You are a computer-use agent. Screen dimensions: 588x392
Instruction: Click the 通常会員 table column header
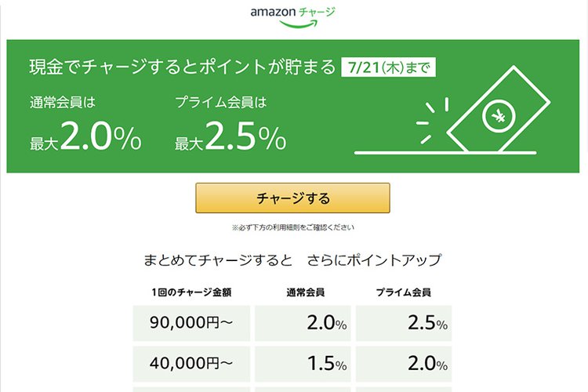pyautogui.click(x=306, y=292)
